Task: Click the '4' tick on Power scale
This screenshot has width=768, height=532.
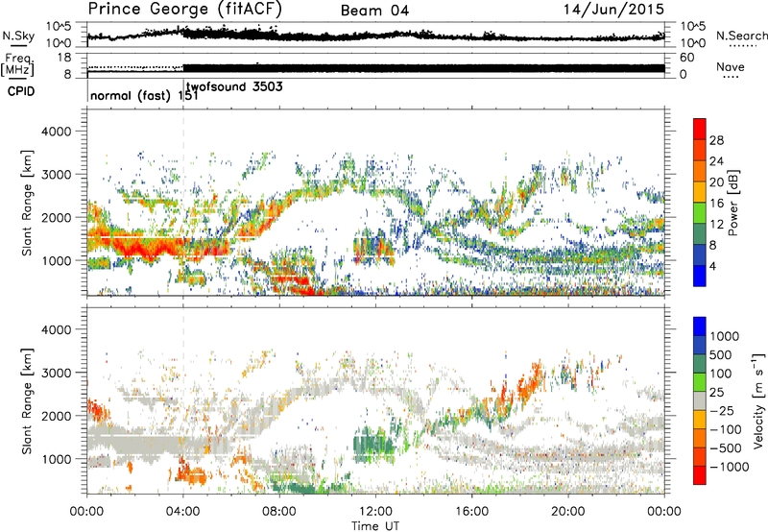Action: coord(712,266)
